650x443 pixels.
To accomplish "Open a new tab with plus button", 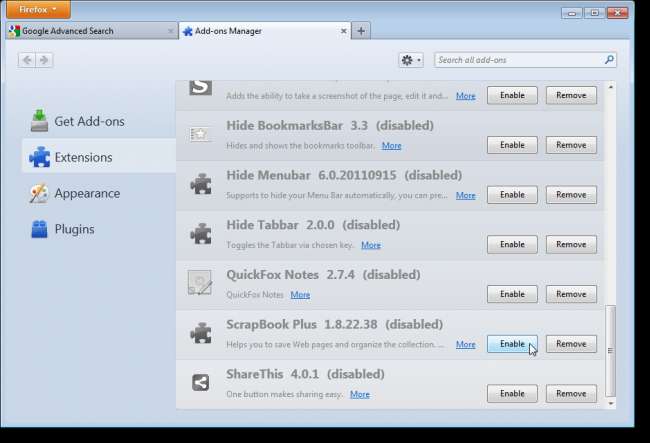I will (x=361, y=31).
